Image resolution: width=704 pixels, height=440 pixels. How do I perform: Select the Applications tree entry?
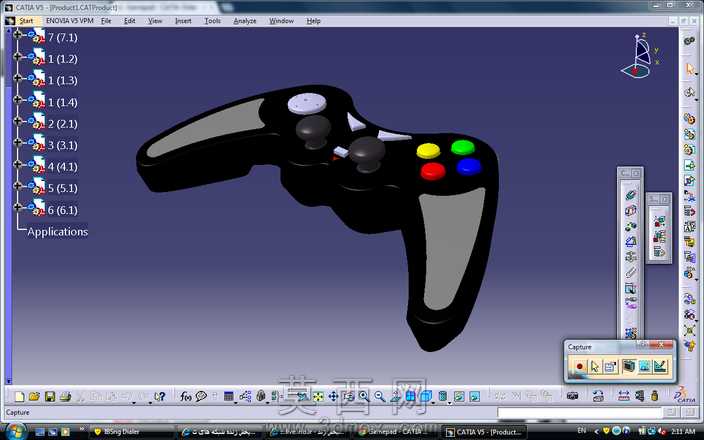pos(57,232)
